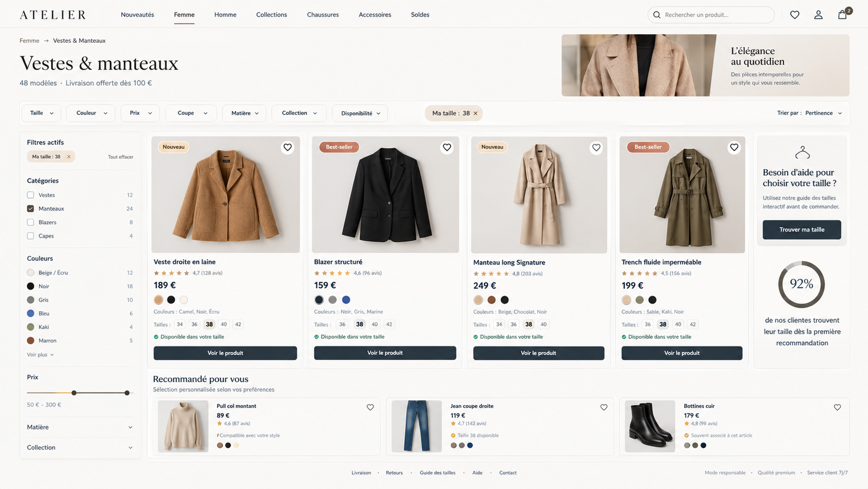Click Tout effacer link
This screenshot has height=489, width=868.
[x=120, y=157]
